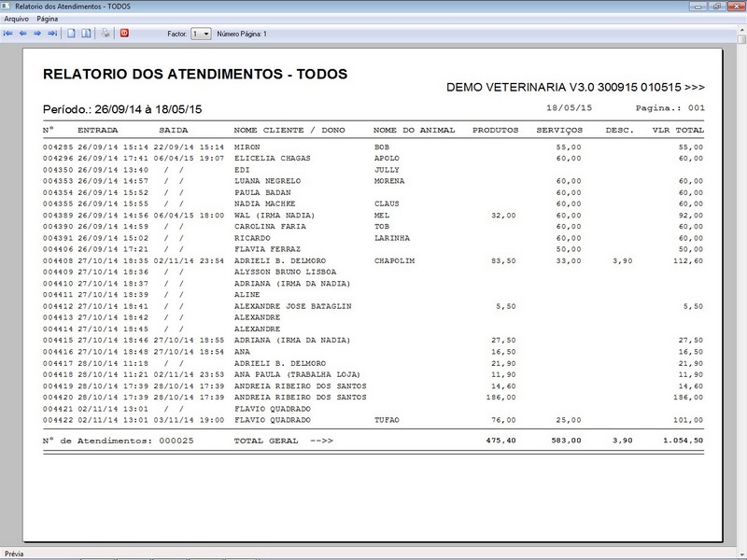Click column header 'ENTRADA'

(x=98, y=130)
